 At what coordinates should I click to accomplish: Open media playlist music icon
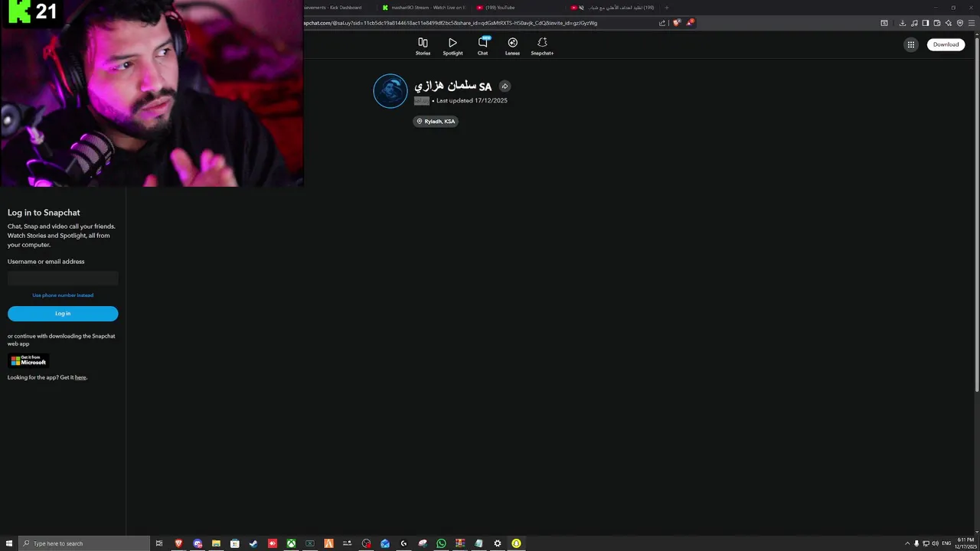(914, 23)
